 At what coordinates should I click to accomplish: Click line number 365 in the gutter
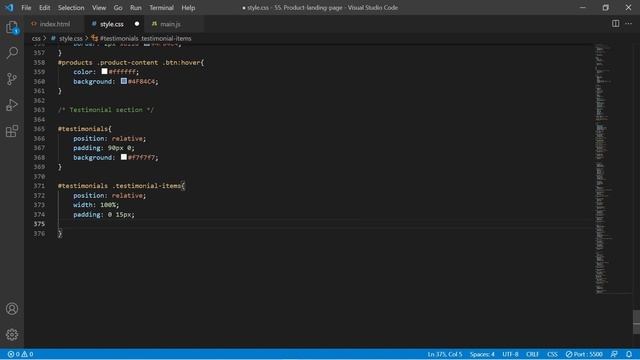click(39, 129)
